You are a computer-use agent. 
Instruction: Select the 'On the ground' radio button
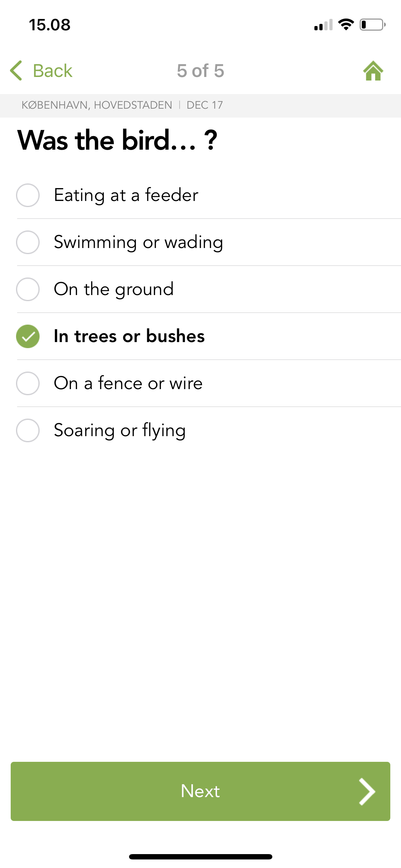tap(28, 289)
